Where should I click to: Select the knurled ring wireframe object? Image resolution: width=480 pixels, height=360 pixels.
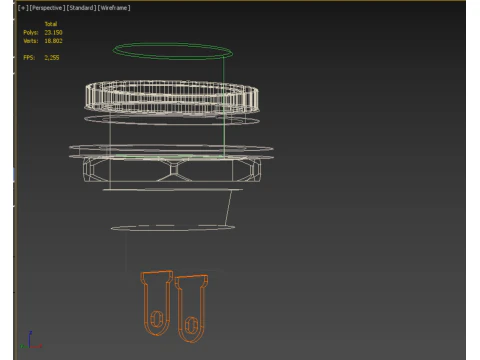[172, 97]
